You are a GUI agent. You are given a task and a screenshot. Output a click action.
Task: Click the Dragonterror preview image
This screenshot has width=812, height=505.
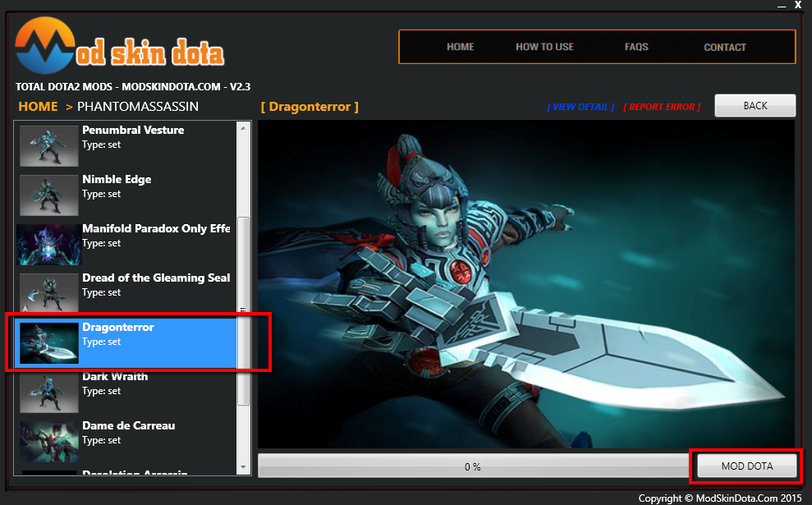coord(526,284)
